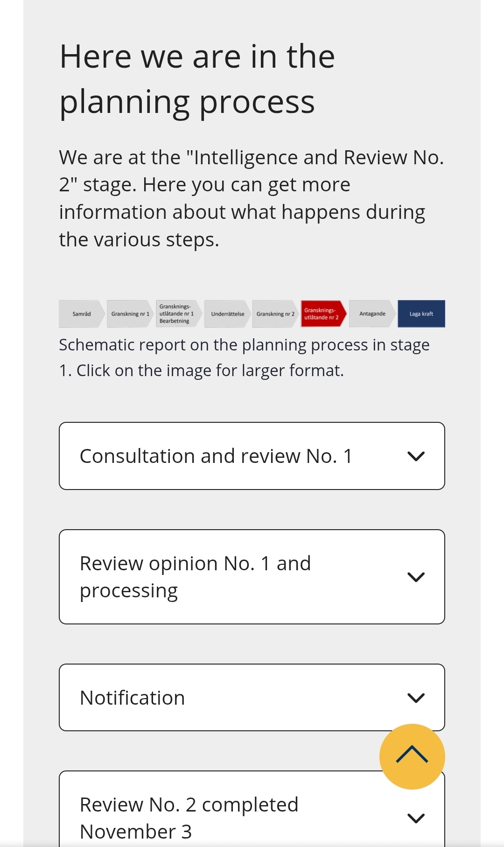Select the Antagande step in the diagram
This screenshot has width=504, height=847.
[x=372, y=314]
